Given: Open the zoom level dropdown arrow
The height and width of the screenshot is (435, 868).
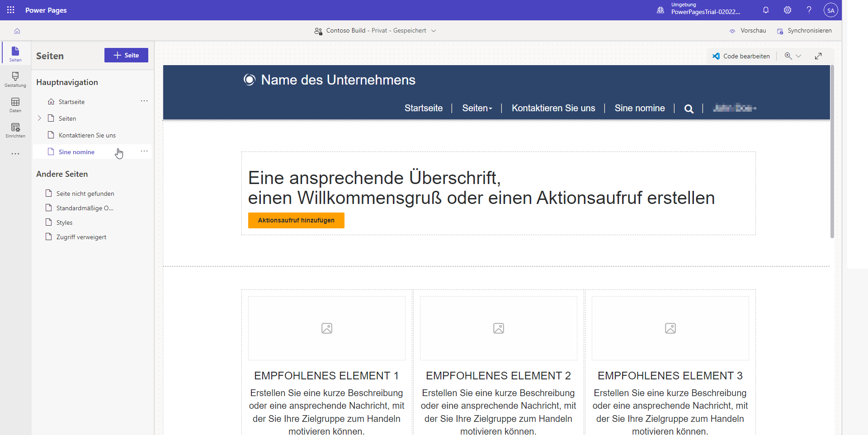Looking at the screenshot, I should point(799,56).
